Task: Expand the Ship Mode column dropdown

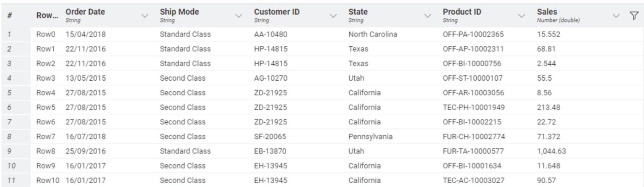Action: pos(239,16)
